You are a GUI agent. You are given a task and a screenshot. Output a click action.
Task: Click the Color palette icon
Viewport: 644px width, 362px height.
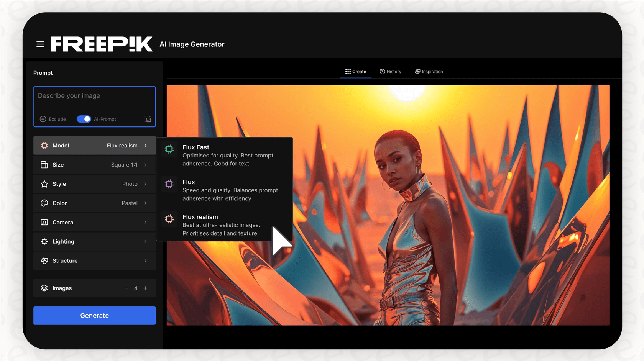point(44,203)
